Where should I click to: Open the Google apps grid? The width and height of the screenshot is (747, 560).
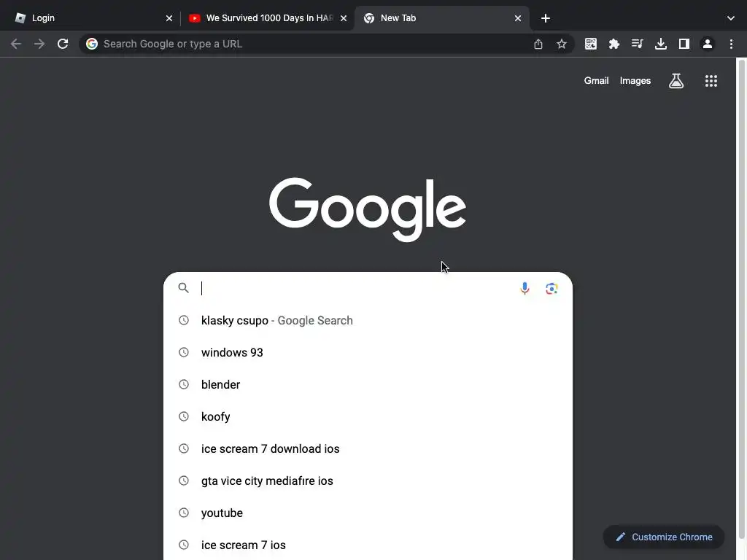(x=711, y=81)
